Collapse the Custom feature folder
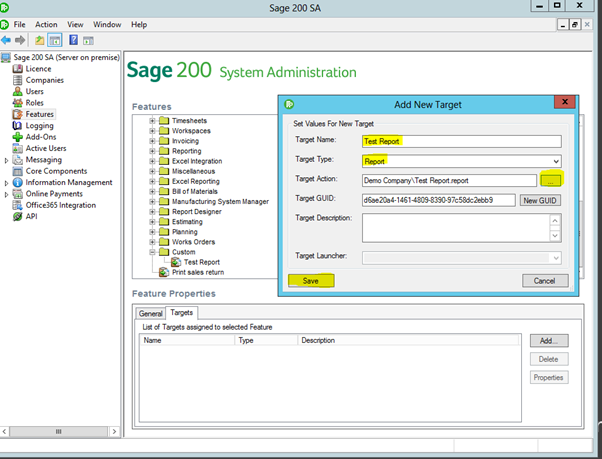Screen dimensions: 602x459 click(152, 252)
